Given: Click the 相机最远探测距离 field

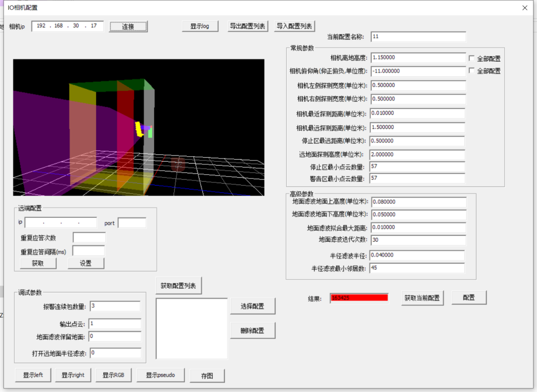Looking at the screenshot, I should click(x=418, y=127).
